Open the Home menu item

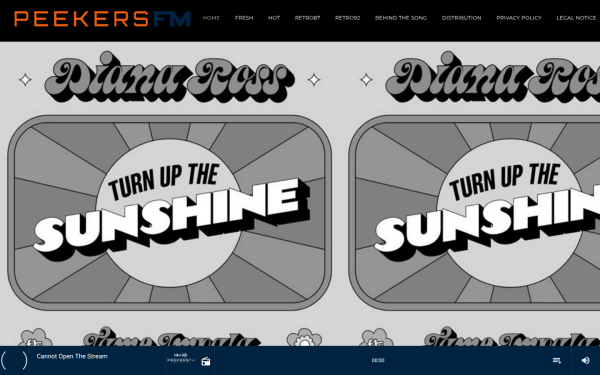pos(211,18)
